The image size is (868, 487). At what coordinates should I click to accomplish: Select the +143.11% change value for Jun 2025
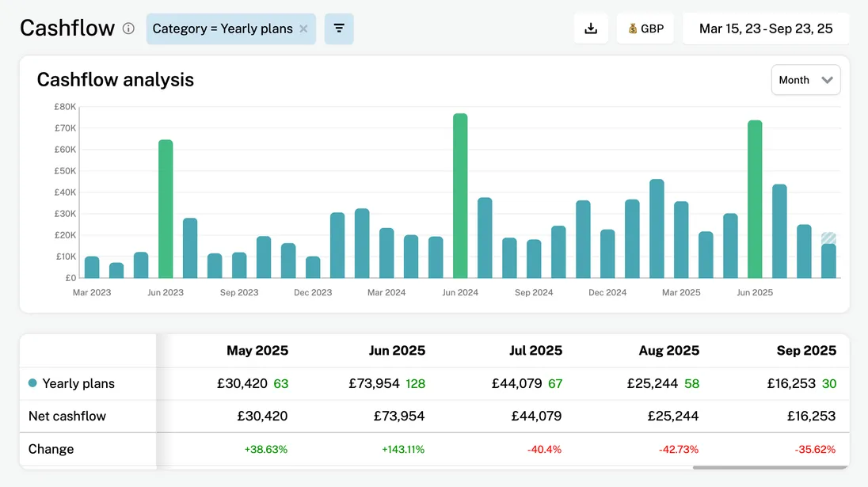coord(402,449)
